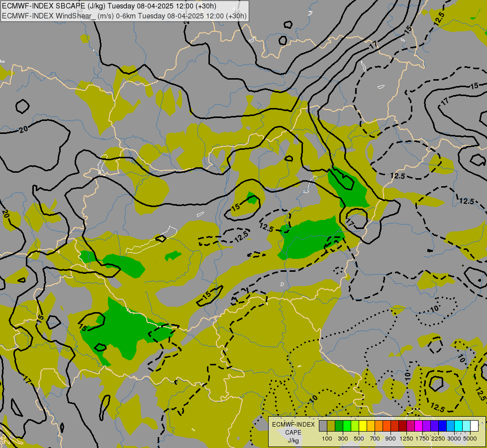
Task: Click the J/kg unit label in the legend
Action: [293, 441]
